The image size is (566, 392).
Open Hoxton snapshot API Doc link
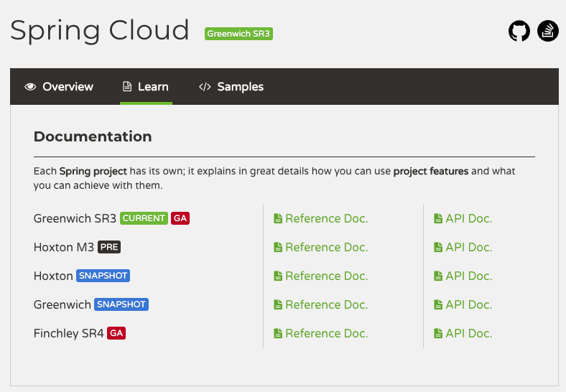pyautogui.click(x=468, y=276)
